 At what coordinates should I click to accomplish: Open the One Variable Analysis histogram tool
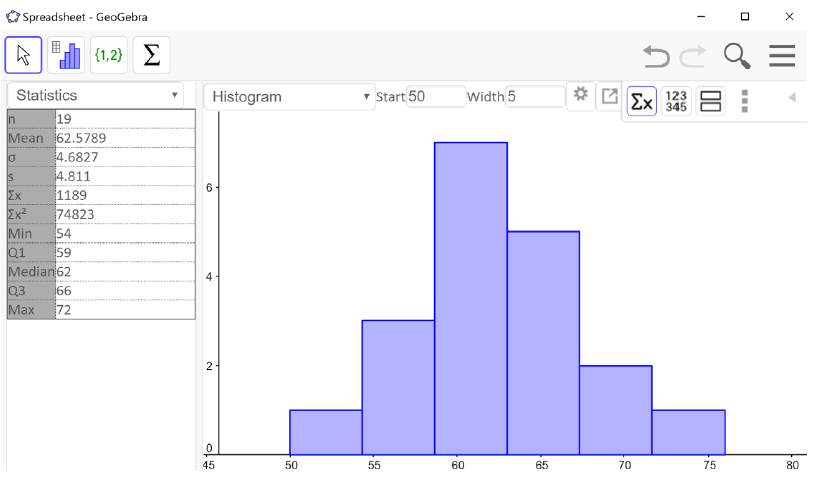pos(66,55)
